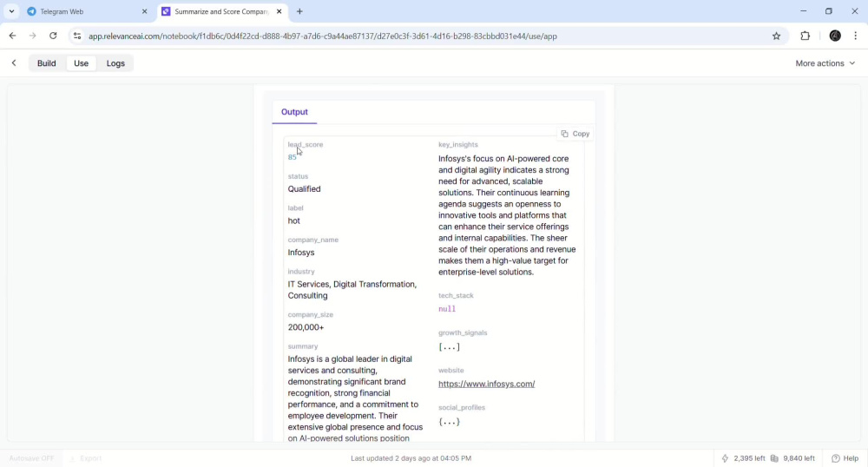Screen dimensions: 868x467
Task: Click the summary field label
Action: pos(303,346)
